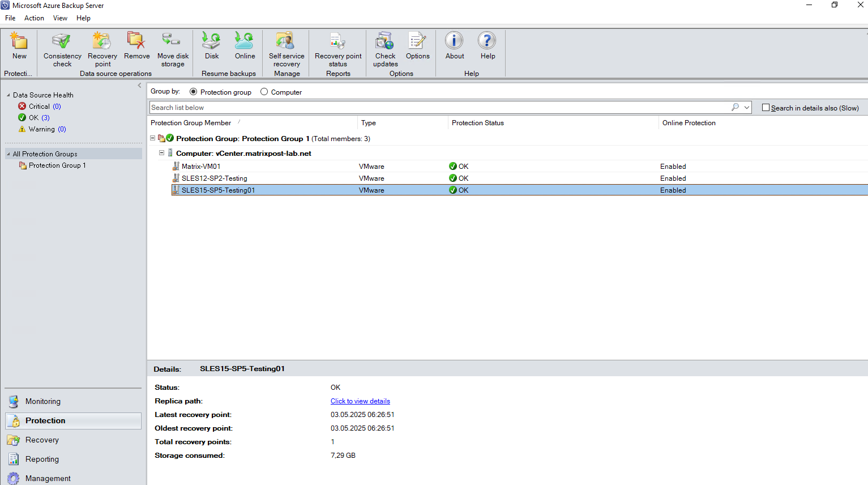
Task: Open the Action menu
Action: [x=34, y=18]
